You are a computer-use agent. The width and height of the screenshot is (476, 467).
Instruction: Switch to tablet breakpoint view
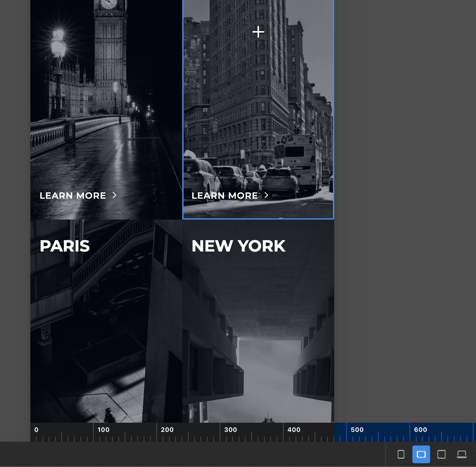[441, 454]
